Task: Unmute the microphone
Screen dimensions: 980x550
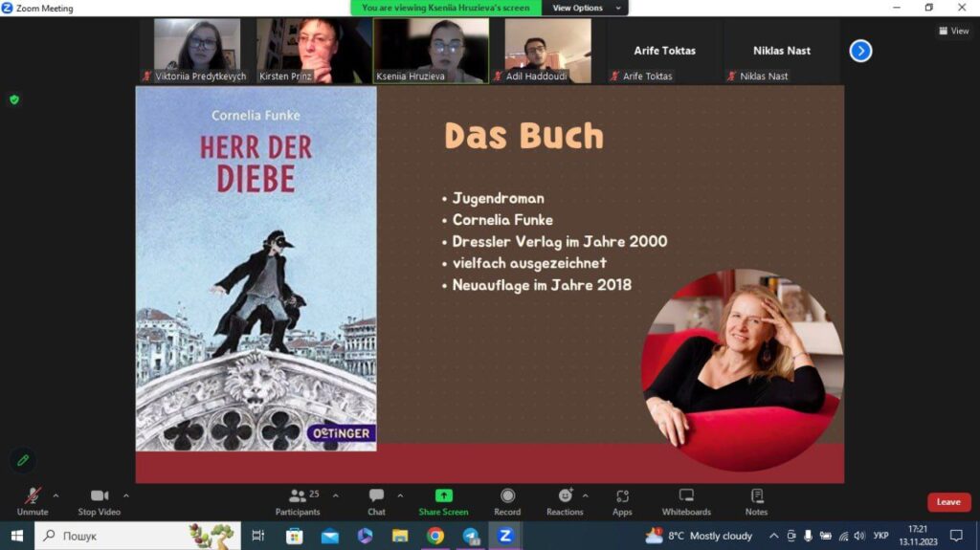Action: point(33,495)
